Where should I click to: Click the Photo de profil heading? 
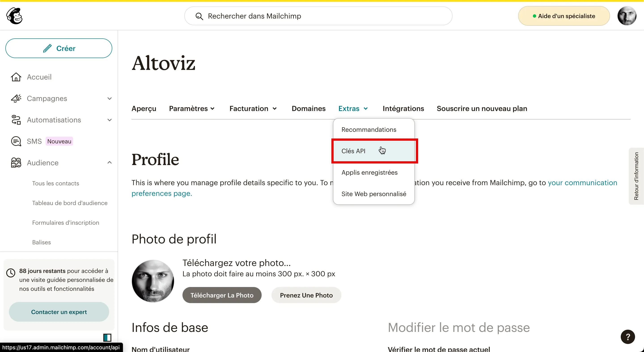pyautogui.click(x=174, y=239)
